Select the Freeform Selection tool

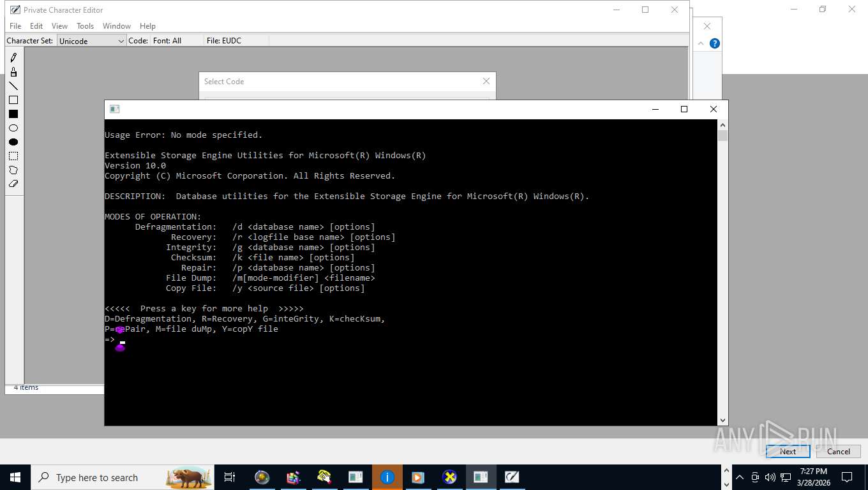click(x=13, y=170)
